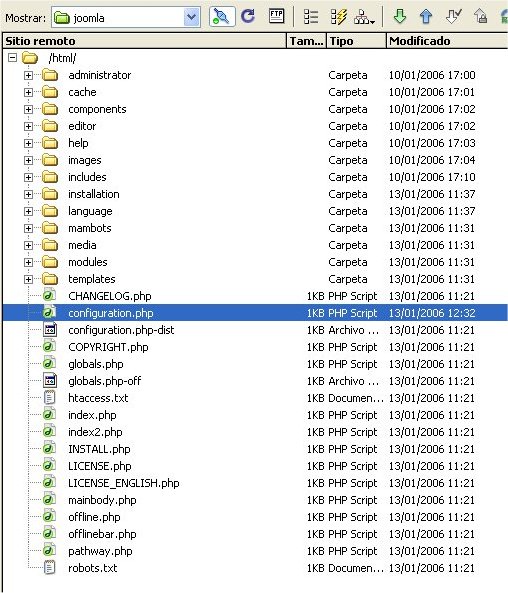Expand the editor folder node
Viewport: 508px width, 593px height.
point(28,126)
